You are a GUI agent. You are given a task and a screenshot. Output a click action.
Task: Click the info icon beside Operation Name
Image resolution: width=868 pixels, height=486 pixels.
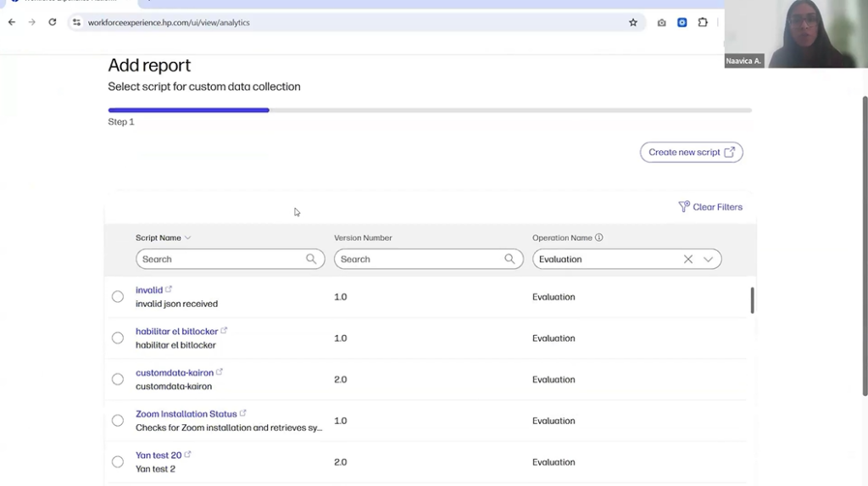[599, 237]
